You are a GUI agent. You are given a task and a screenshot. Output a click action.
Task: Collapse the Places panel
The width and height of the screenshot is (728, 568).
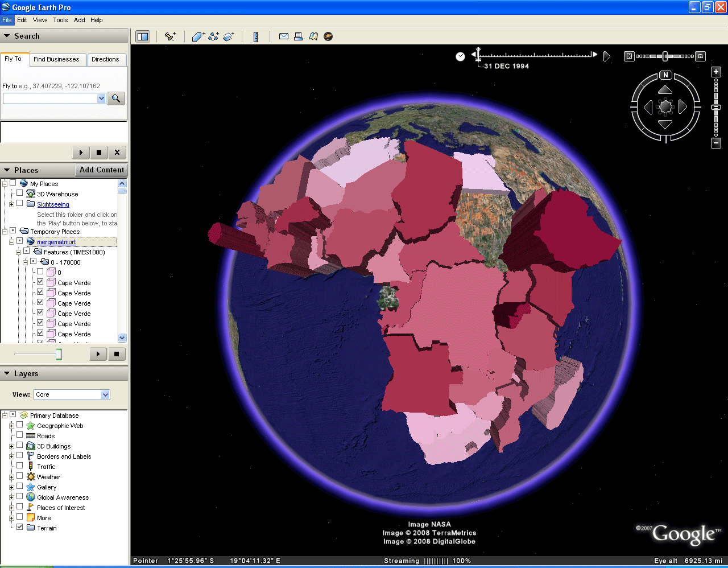(7, 170)
